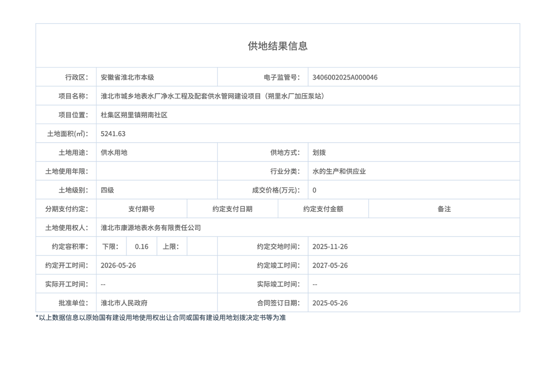Select the land grade value 四级

point(108,190)
